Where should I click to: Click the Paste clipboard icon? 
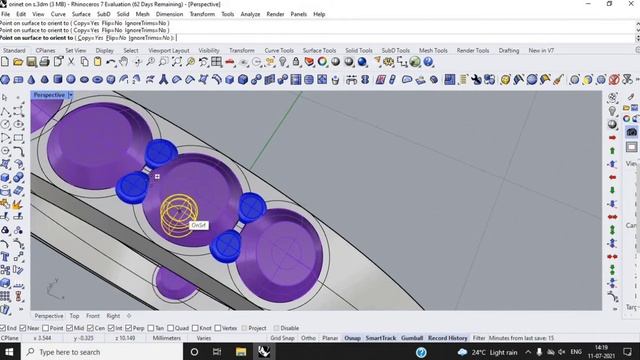pos(98,62)
